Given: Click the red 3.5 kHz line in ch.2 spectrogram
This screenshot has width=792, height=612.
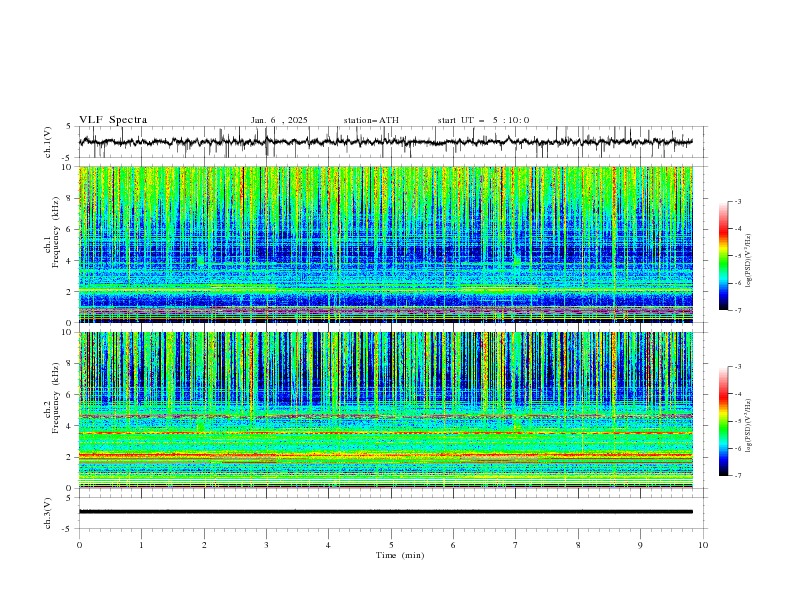Looking at the screenshot, I should pos(386,433).
